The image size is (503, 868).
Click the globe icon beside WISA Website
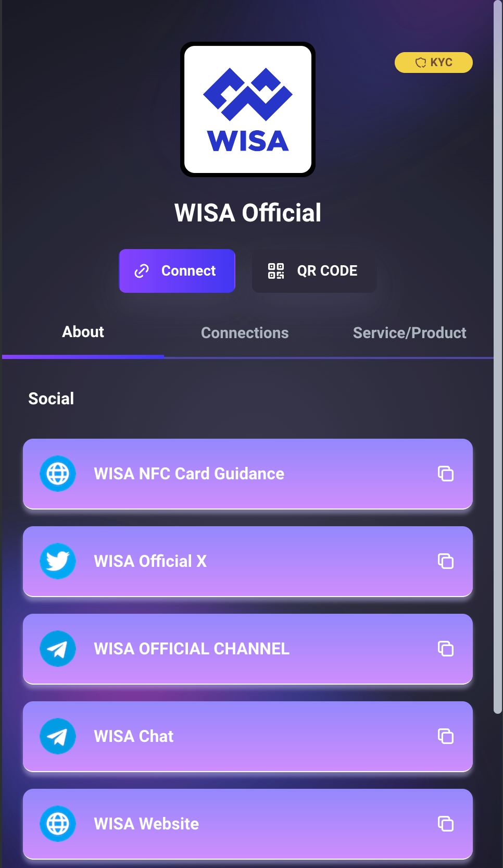tap(58, 824)
